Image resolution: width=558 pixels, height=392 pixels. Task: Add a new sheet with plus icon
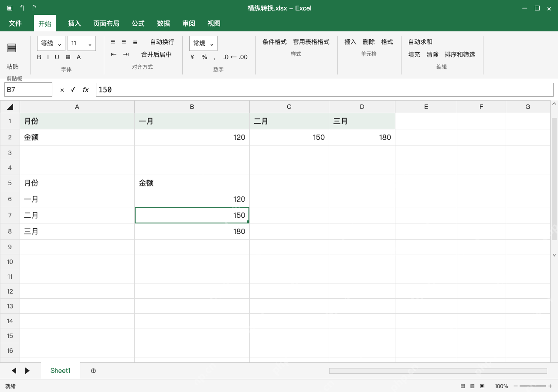pos(93,371)
